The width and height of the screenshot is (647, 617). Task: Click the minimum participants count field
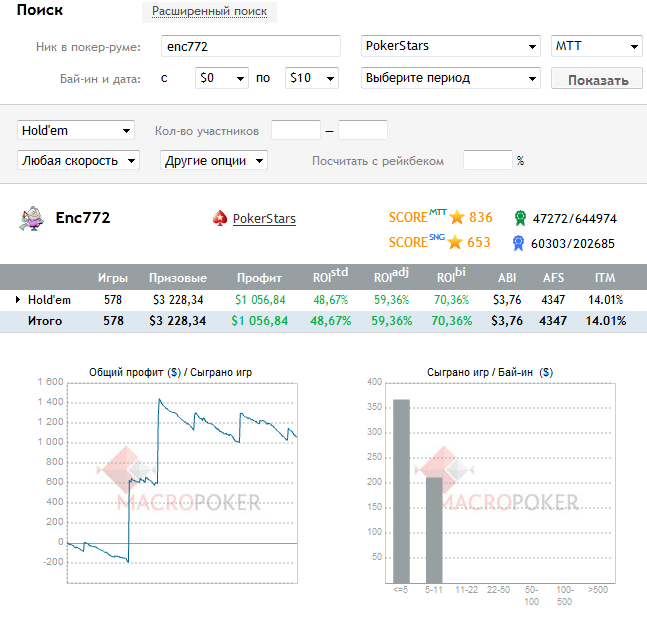coord(296,130)
